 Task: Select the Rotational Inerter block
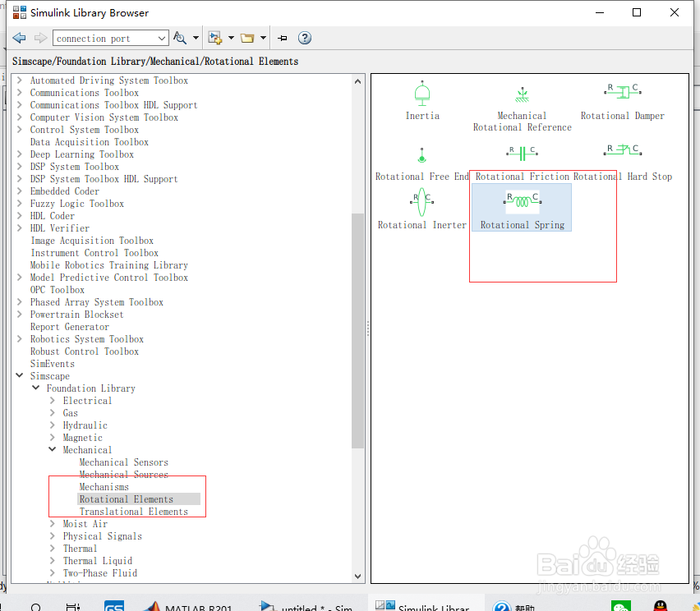point(421,209)
